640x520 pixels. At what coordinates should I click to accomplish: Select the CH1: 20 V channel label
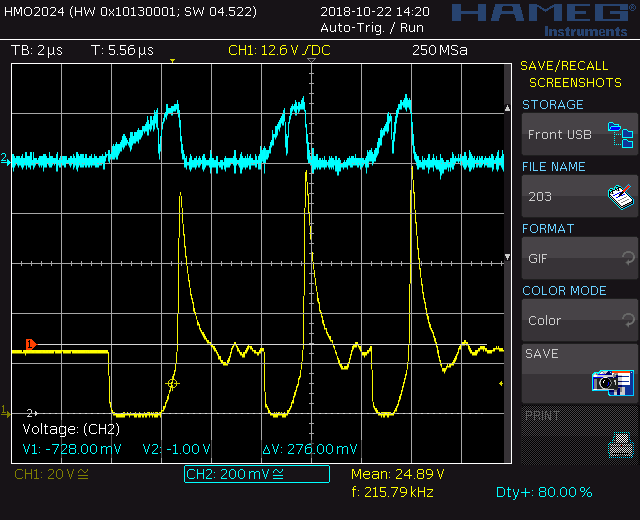coord(51,474)
